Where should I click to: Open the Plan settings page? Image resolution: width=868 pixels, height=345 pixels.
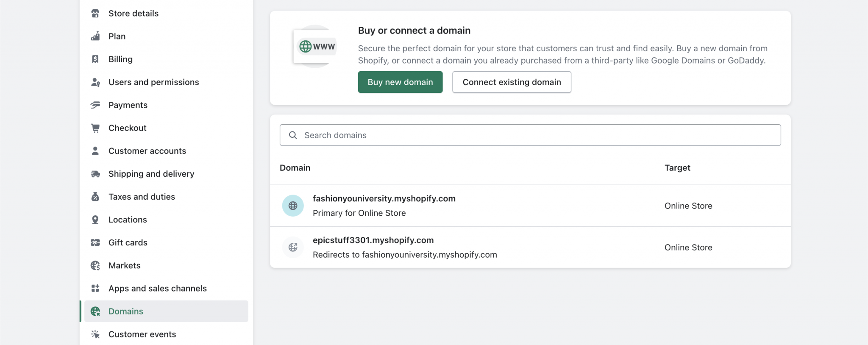[117, 36]
